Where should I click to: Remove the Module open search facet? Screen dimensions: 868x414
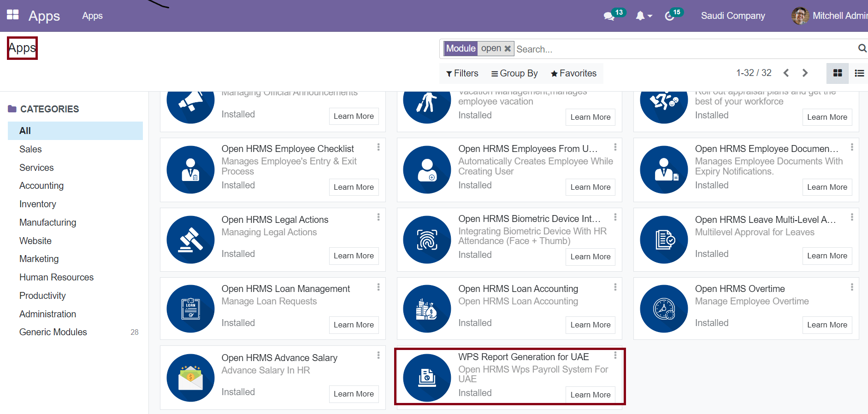coord(507,48)
